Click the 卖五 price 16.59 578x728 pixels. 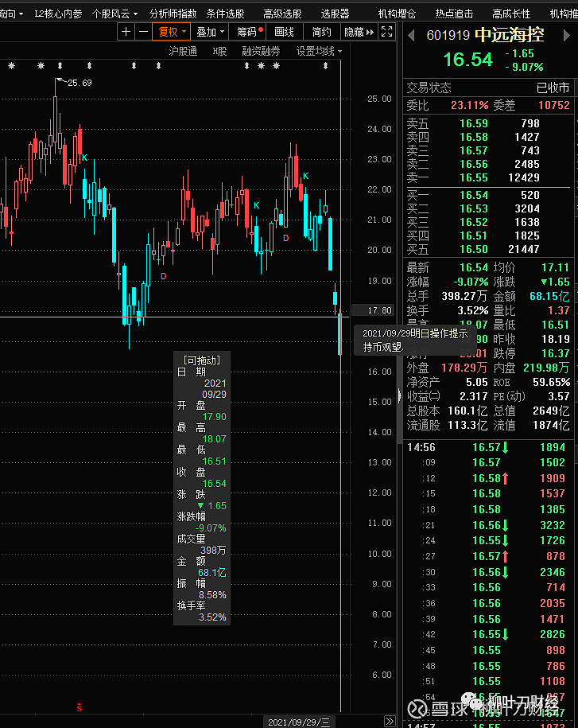click(474, 123)
